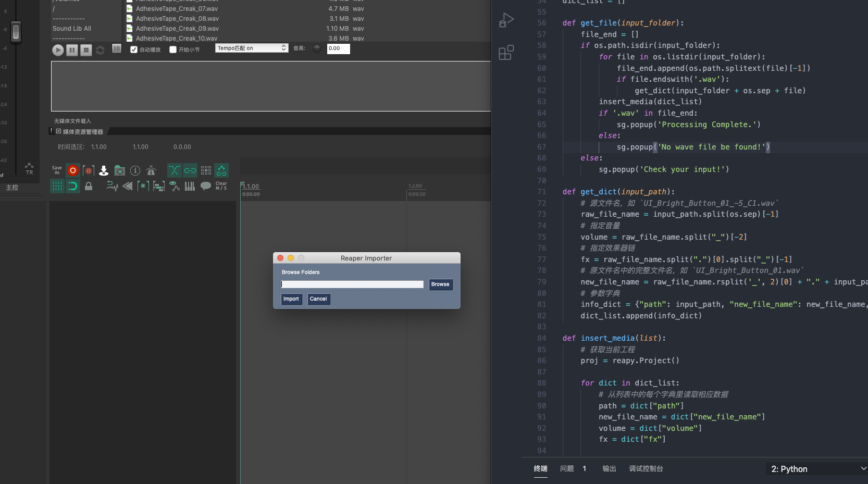The height and width of the screenshot is (484, 868).
Task: Toggle the grid lines button in toolbar
Action: point(57,187)
